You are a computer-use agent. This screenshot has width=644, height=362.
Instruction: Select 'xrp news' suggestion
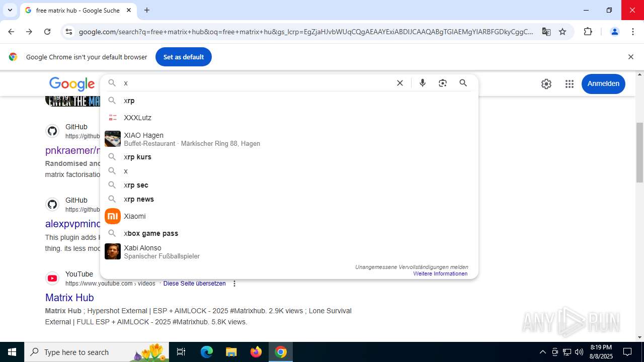pyautogui.click(x=289, y=199)
